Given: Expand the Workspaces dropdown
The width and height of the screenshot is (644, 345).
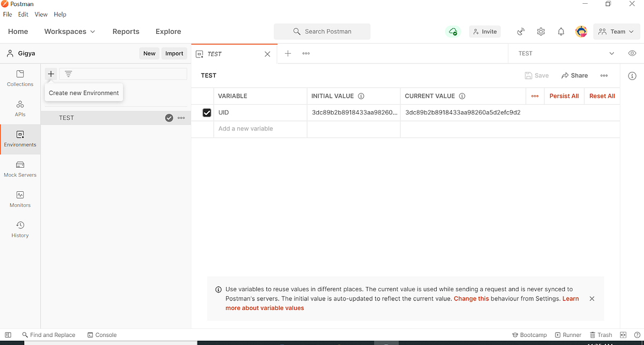Looking at the screenshot, I should [70, 32].
